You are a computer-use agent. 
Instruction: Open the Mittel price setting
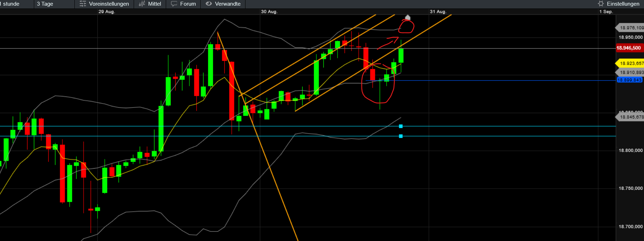click(154, 4)
